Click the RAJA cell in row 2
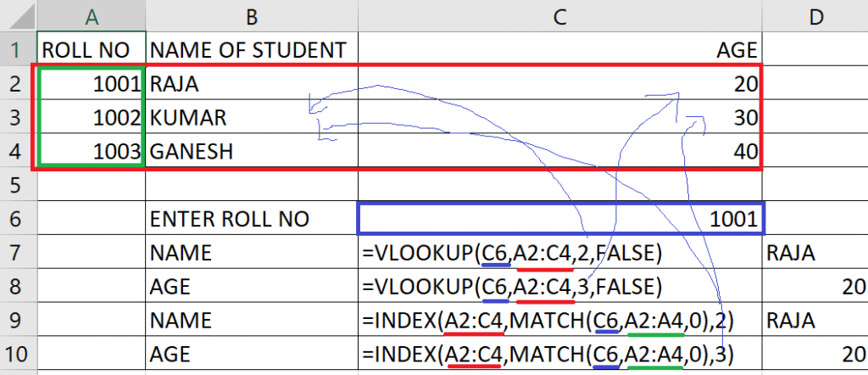 (252, 84)
